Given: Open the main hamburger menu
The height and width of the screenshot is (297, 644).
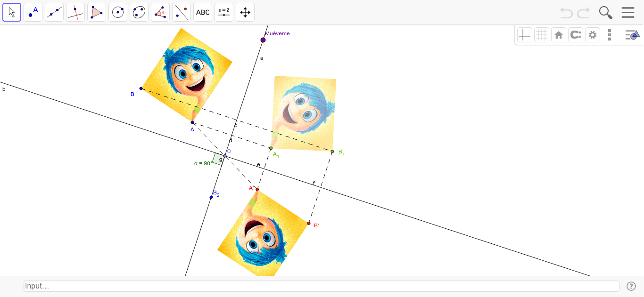Looking at the screenshot, I should (628, 13).
